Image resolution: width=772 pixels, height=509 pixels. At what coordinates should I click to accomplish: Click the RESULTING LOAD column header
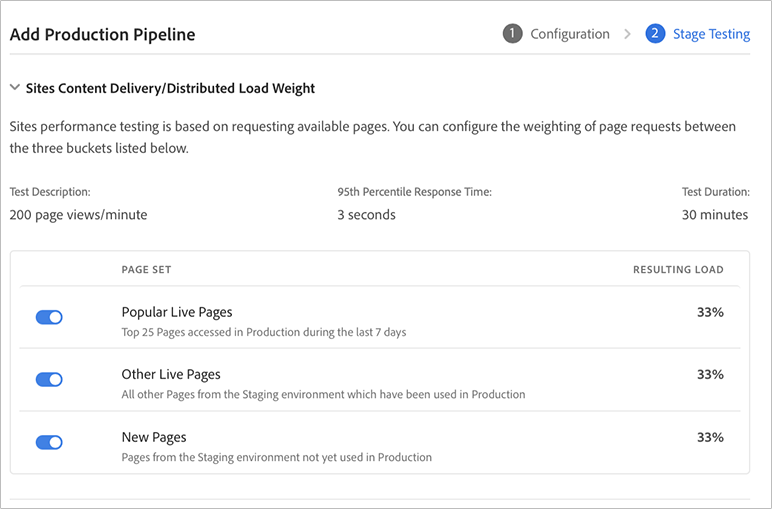[x=678, y=269]
